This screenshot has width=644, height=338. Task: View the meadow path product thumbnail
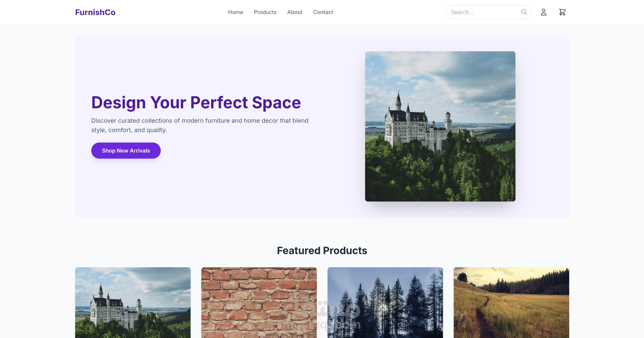511,302
